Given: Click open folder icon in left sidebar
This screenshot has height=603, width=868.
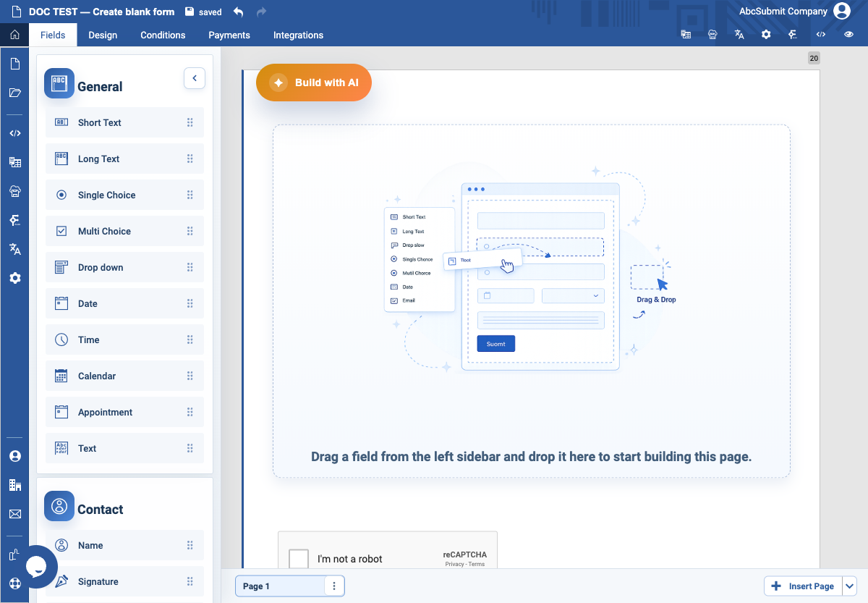Looking at the screenshot, I should 14,93.
